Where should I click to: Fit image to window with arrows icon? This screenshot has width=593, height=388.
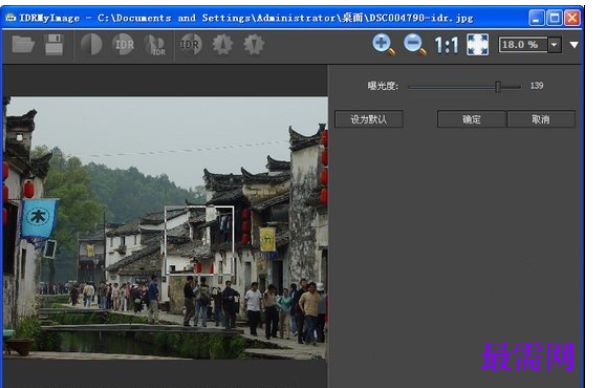click(478, 45)
